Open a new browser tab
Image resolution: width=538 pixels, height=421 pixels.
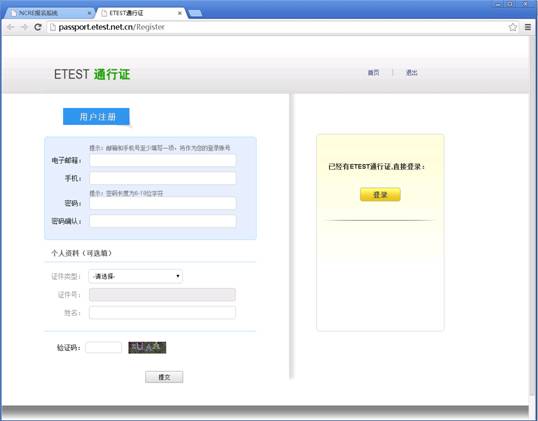tap(195, 13)
